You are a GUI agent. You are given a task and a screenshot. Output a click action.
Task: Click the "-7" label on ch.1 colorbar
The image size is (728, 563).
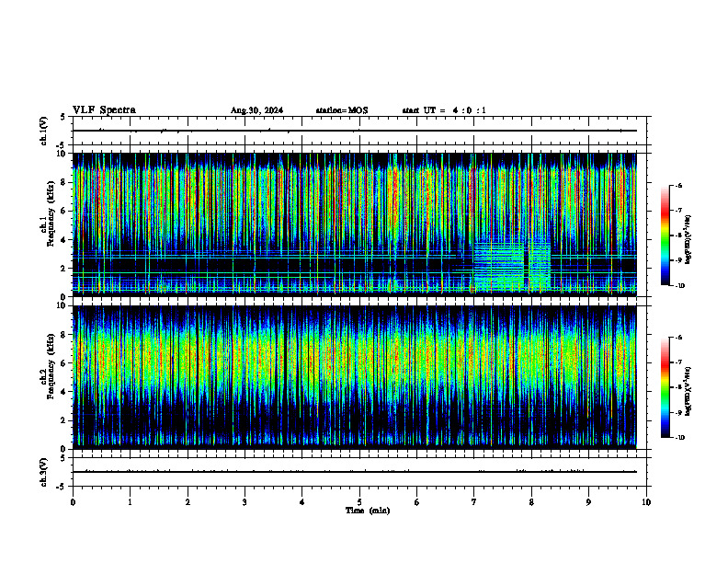point(678,211)
